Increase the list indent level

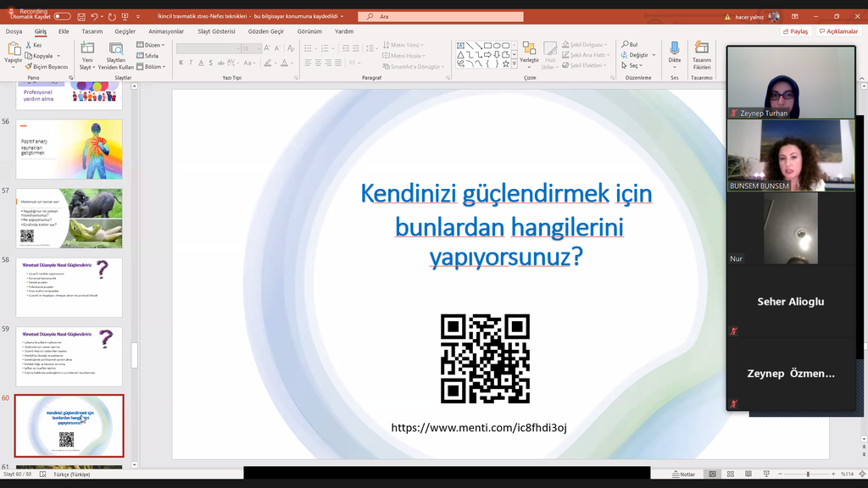(x=355, y=48)
